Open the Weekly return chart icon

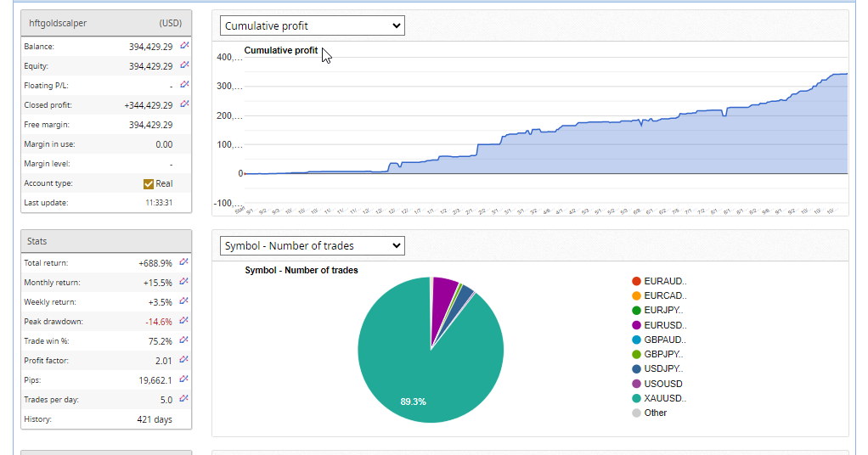pos(184,301)
